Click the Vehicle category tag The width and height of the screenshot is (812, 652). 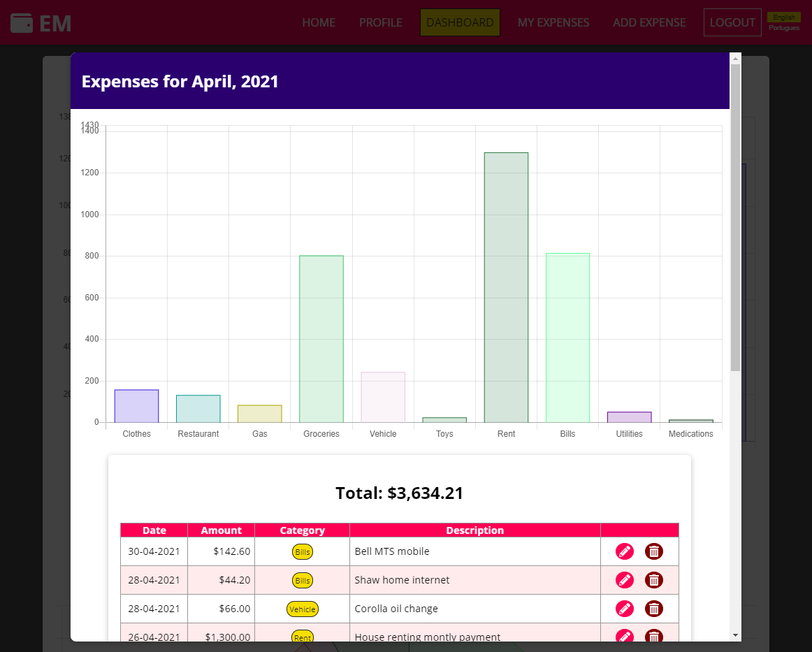[x=303, y=609]
